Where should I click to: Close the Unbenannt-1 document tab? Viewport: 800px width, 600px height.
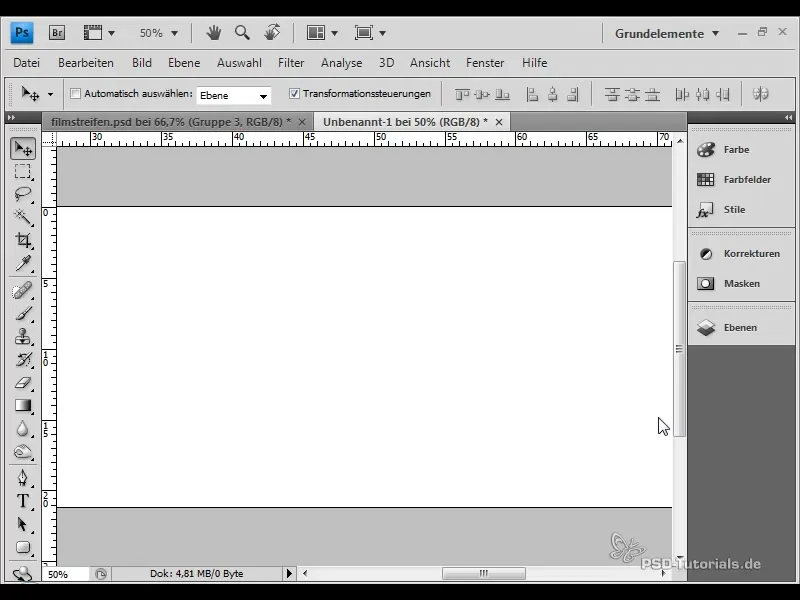point(499,122)
